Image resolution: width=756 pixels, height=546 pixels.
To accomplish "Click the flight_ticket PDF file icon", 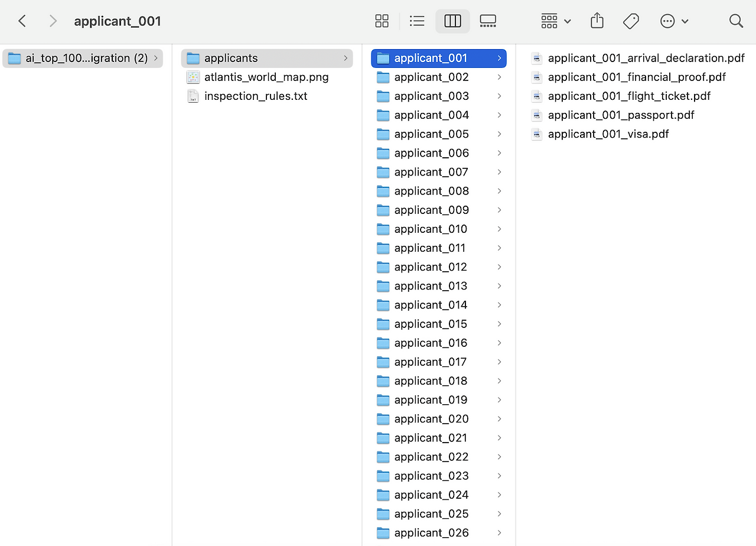I will coord(537,96).
